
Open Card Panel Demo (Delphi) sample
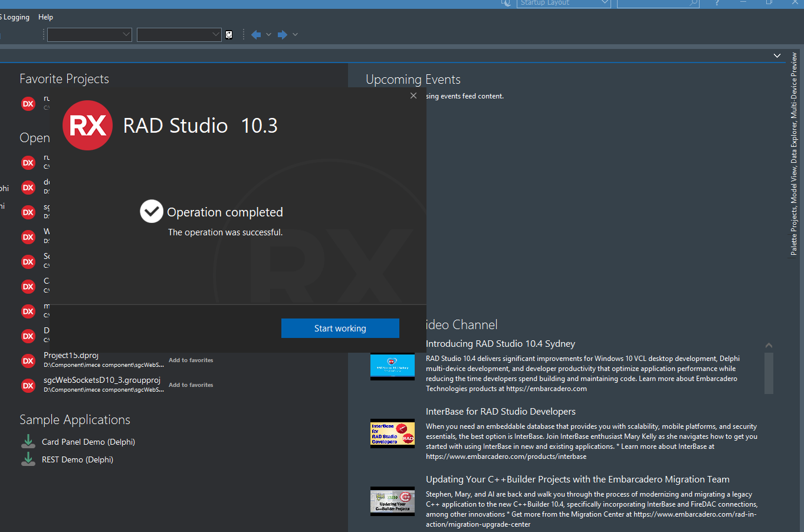(88, 442)
